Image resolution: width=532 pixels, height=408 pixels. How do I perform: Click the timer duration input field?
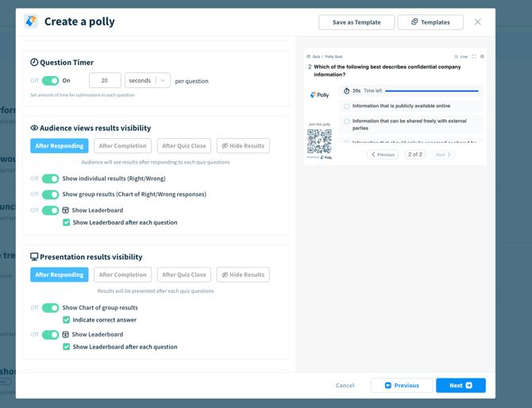tap(105, 81)
